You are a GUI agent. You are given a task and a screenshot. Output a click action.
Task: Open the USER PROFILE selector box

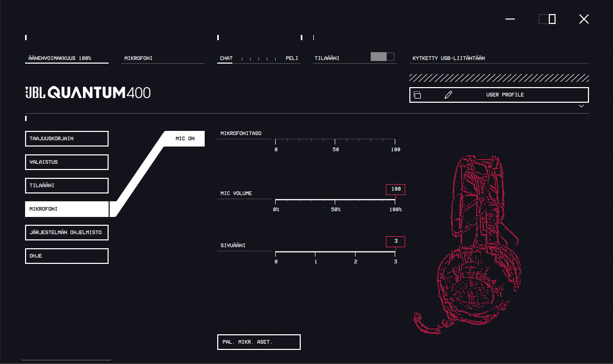[x=499, y=95]
